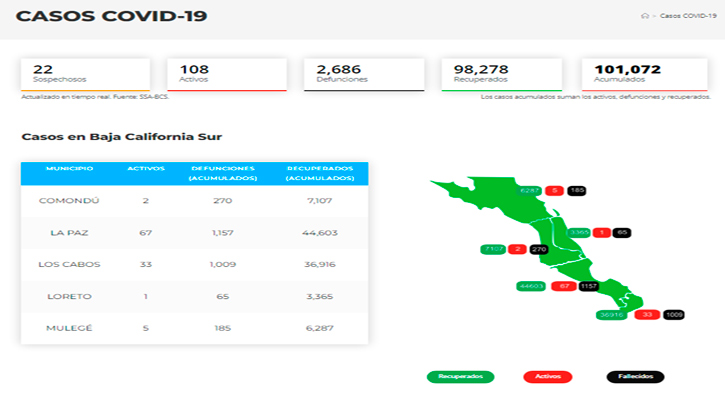The image size is (725, 400).
Task: Click the green 7107 map badge
Action: point(493,249)
